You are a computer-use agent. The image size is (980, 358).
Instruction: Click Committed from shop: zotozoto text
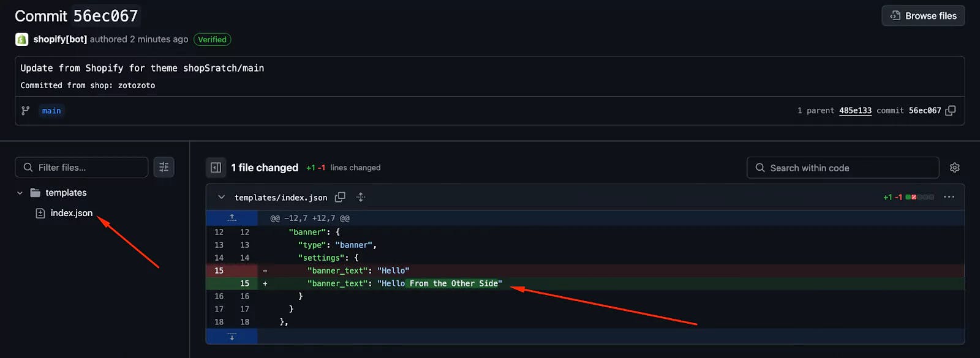(x=88, y=86)
